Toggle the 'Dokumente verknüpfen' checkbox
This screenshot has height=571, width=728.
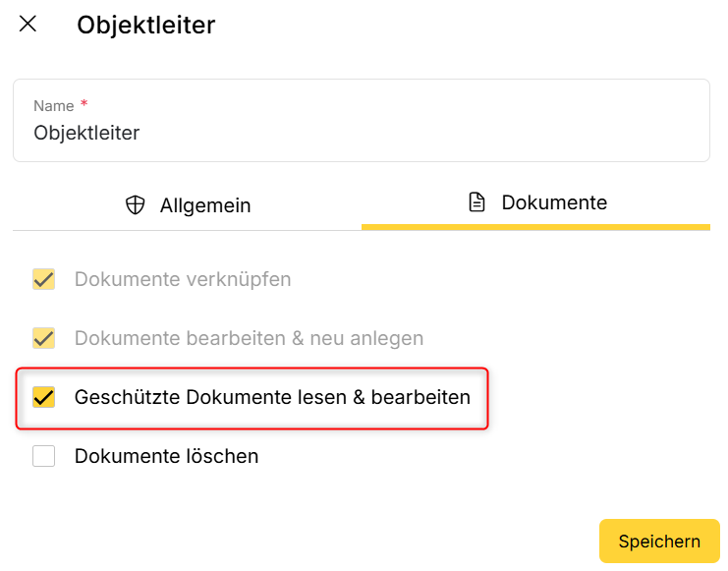pos(44,279)
